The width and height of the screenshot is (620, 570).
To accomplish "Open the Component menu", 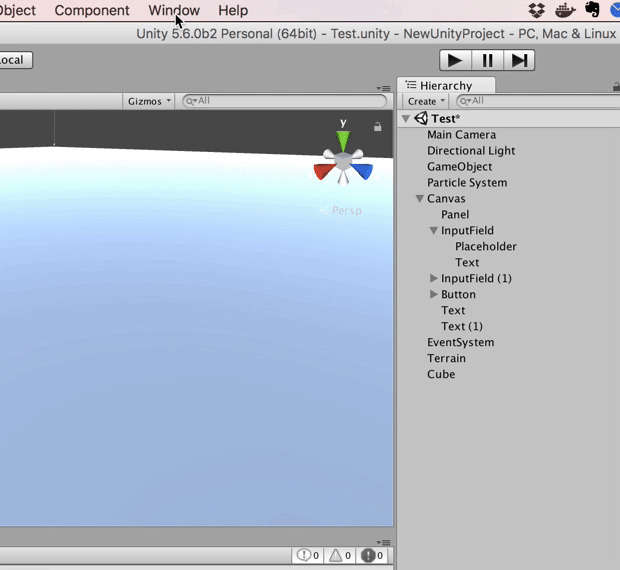I will click(92, 10).
